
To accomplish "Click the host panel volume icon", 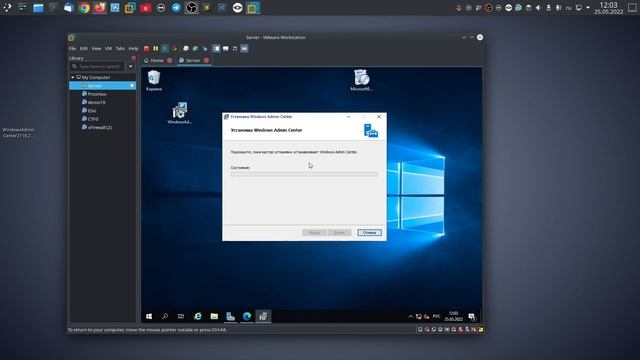I will pyautogui.click(x=538, y=8).
